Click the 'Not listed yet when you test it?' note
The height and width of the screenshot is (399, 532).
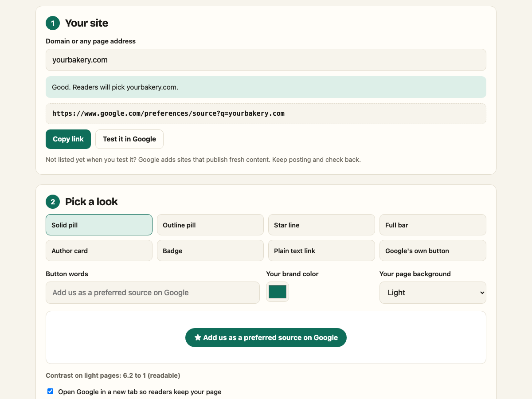(203, 160)
